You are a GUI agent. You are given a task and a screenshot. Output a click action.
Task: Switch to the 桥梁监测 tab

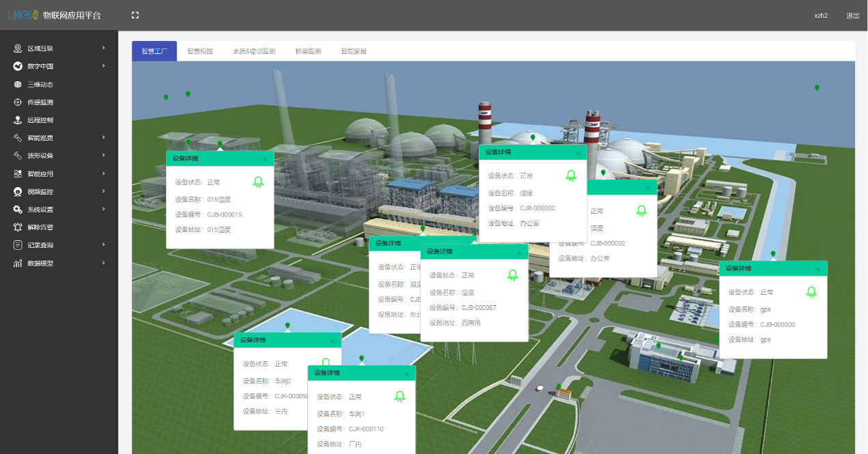pyautogui.click(x=308, y=51)
